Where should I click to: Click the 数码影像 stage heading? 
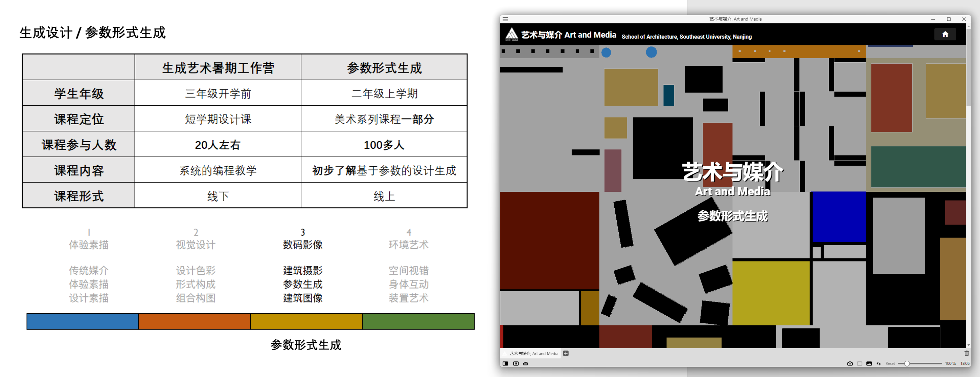tap(302, 245)
